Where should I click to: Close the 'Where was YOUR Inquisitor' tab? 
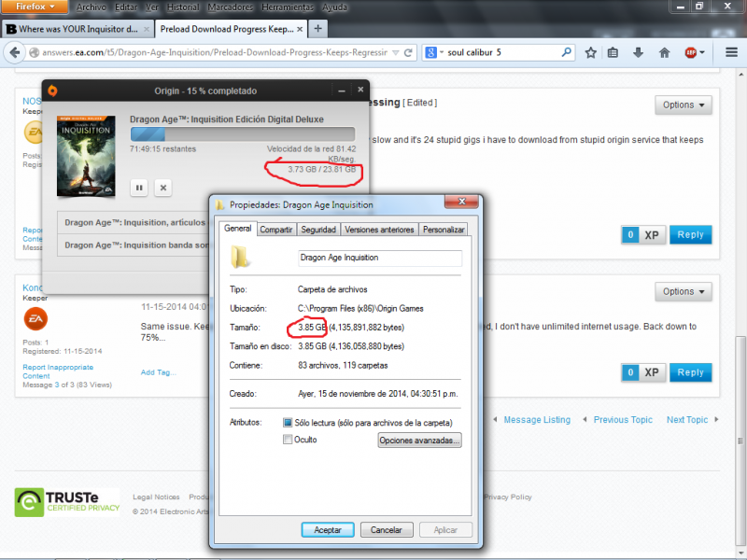click(147, 29)
